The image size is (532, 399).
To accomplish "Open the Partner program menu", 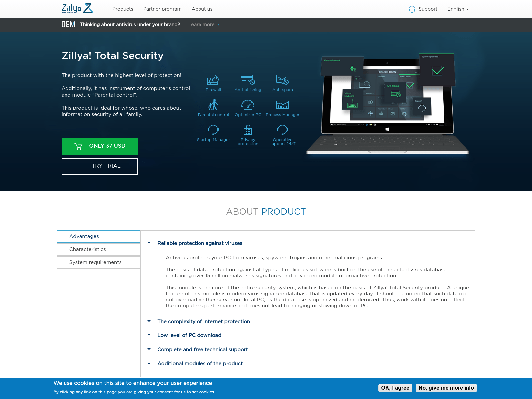I will 162,9.
